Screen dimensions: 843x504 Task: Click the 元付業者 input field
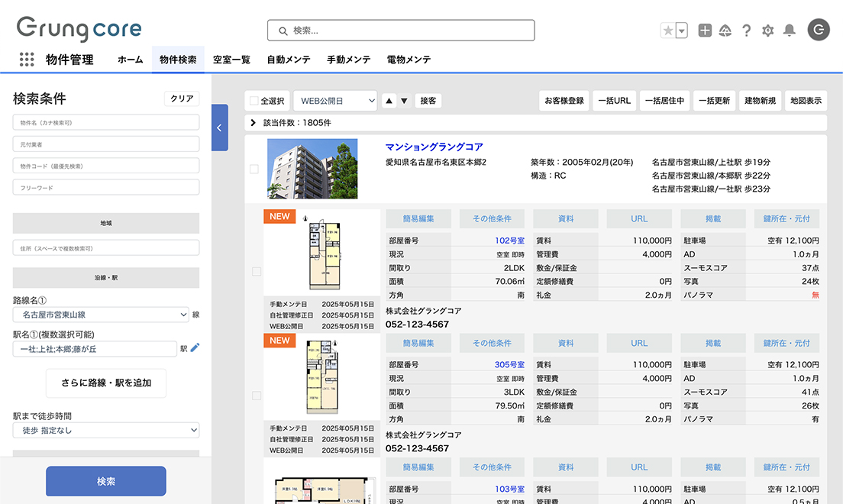(x=106, y=144)
